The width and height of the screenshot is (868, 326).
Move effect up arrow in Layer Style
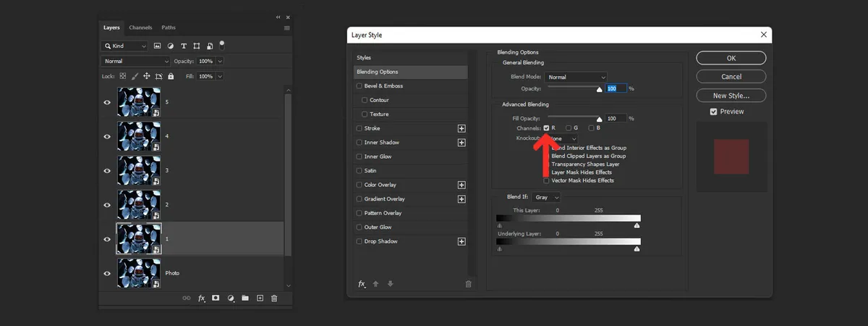click(x=375, y=284)
